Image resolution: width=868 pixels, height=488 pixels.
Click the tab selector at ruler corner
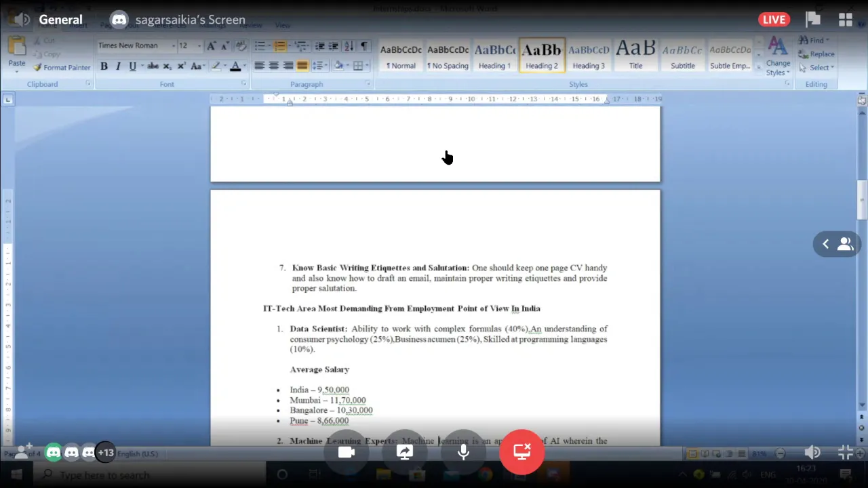coord(7,99)
